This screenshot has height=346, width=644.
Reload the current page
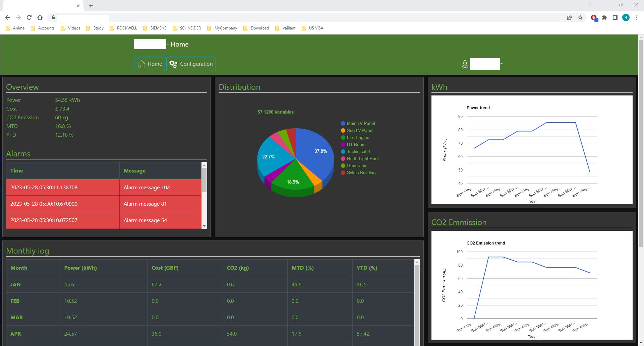tap(29, 17)
